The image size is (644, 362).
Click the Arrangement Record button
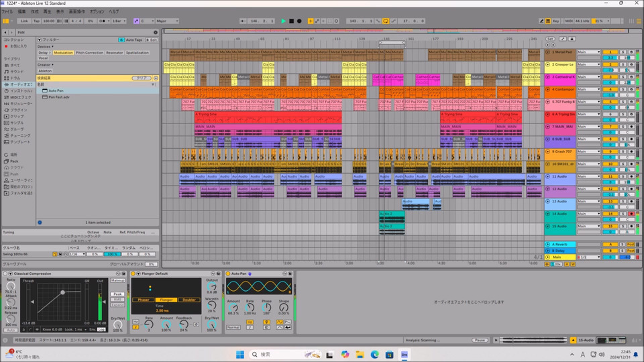(x=299, y=21)
